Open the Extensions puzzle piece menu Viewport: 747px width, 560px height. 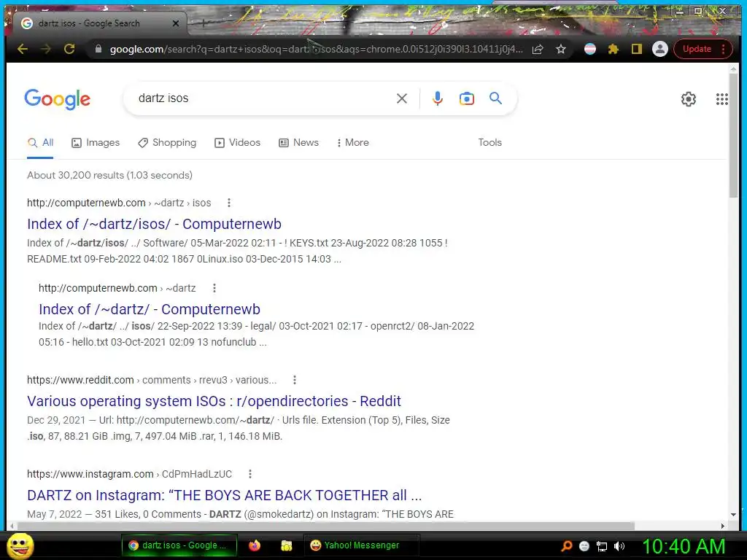tap(613, 49)
